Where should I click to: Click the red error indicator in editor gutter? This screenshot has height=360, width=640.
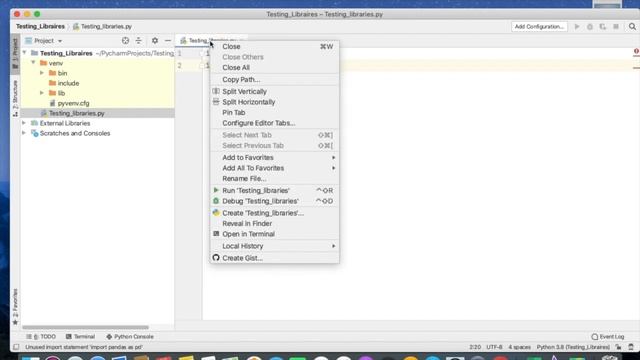click(x=636, y=51)
